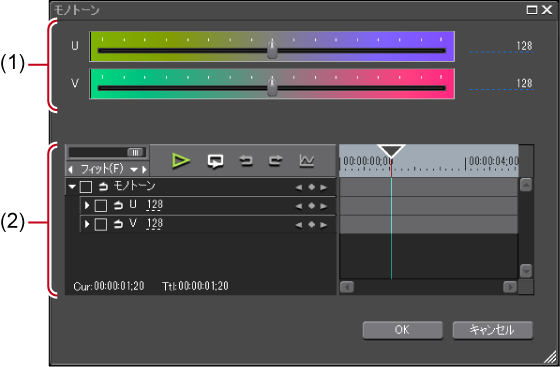Go to next keyframe on モノトーン row
Viewport: 560px width, 367px height.
(324, 187)
